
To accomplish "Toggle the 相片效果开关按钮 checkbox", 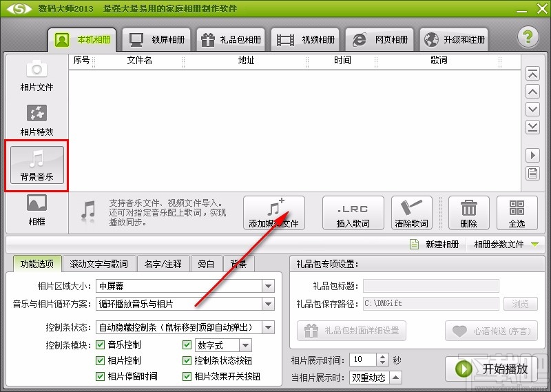I will [x=187, y=377].
